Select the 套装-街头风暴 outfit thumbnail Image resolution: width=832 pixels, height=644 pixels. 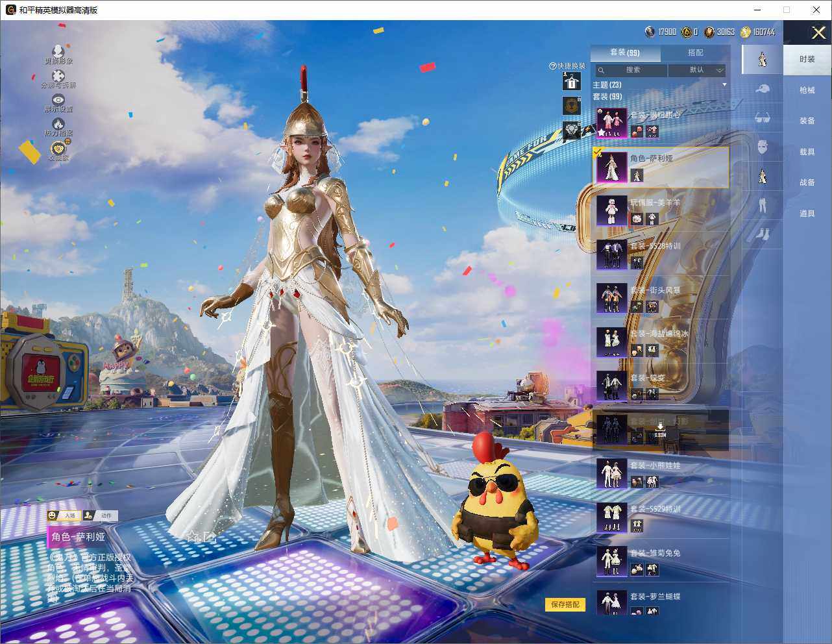click(x=612, y=299)
